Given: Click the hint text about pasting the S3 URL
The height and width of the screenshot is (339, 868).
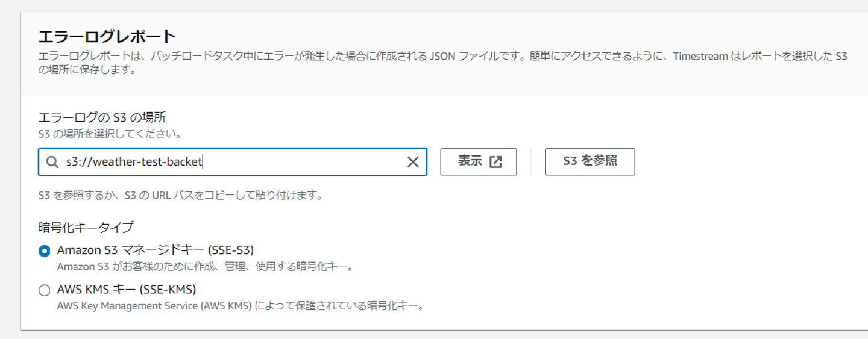Looking at the screenshot, I should (x=180, y=196).
